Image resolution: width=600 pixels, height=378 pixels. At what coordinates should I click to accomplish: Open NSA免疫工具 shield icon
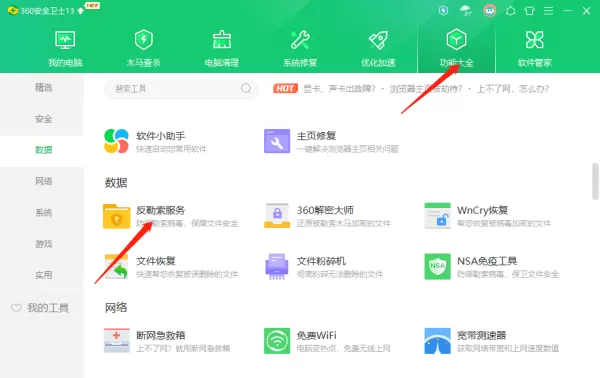tap(437, 266)
